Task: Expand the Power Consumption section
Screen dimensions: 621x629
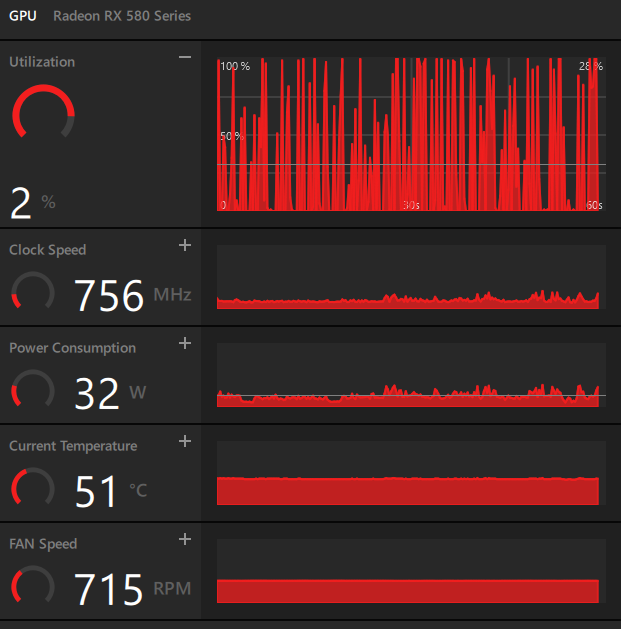Action: [185, 343]
